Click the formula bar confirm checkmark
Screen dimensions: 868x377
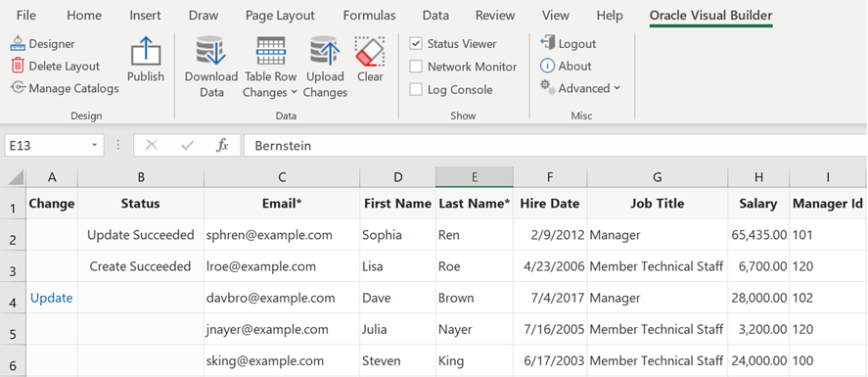(x=187, y=146)
